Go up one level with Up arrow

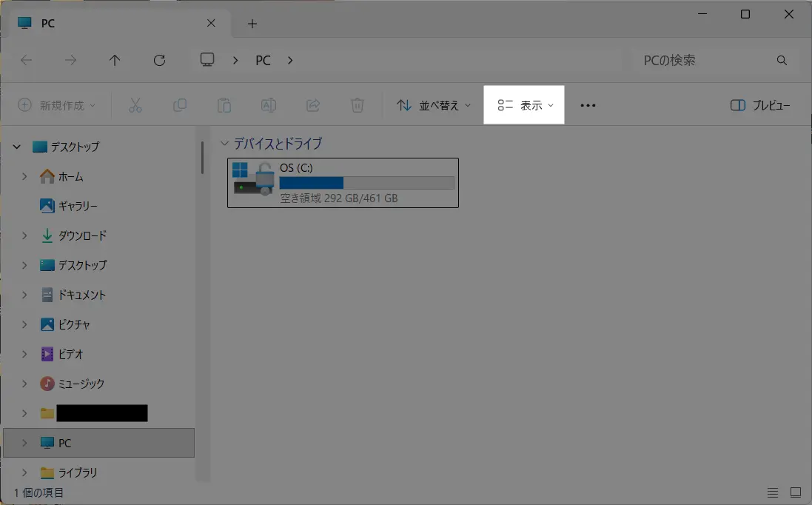[x=115, y=61]
